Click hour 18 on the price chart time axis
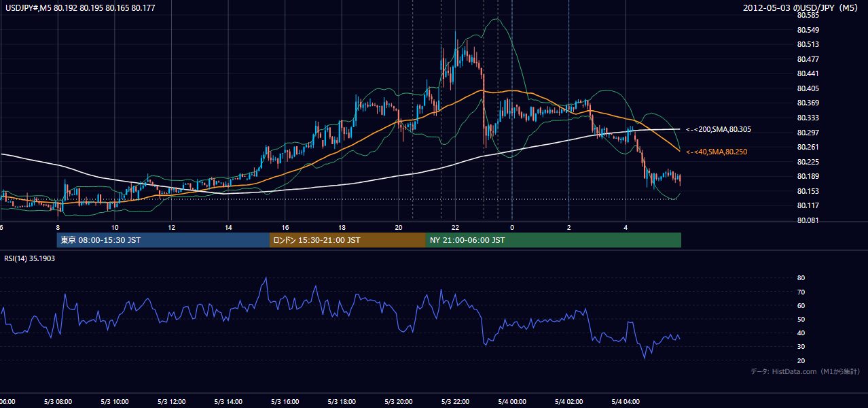Screen dimensions: 868x408 (342, 227)
